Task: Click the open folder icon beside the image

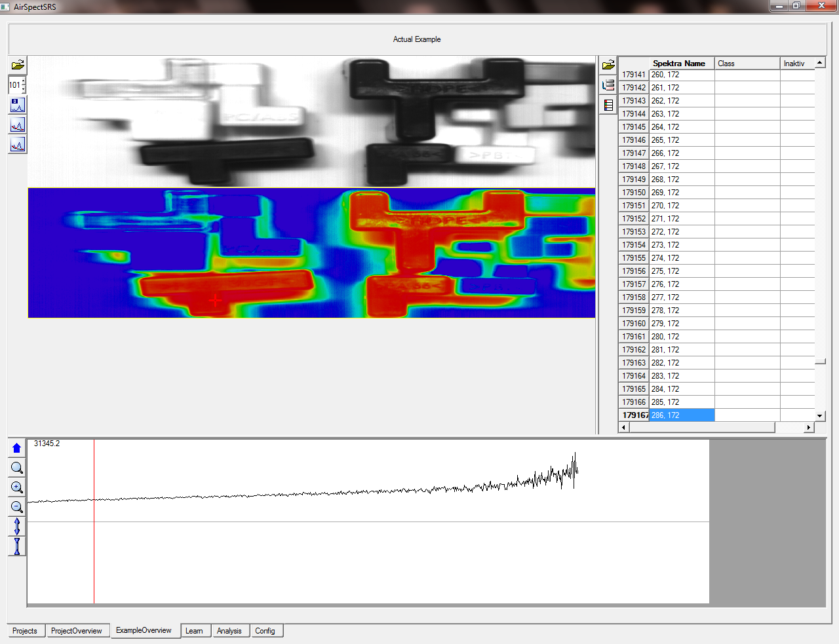Action: coord(18,65)
